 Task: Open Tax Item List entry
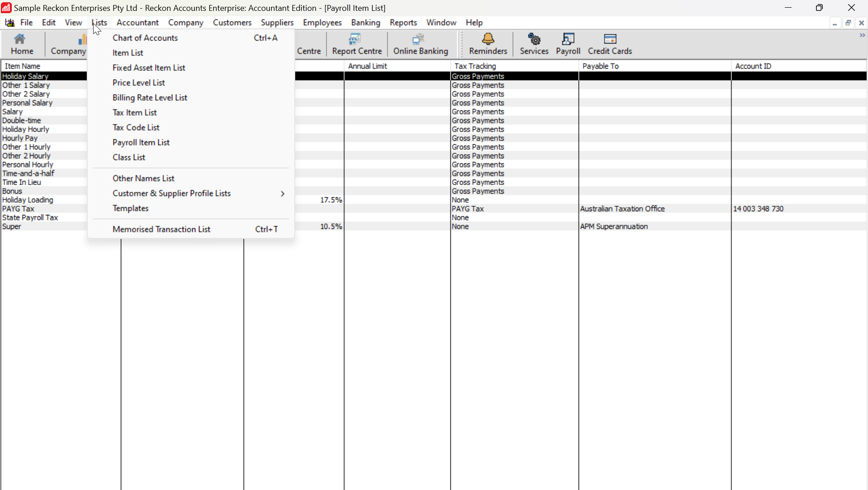point(191,113)
